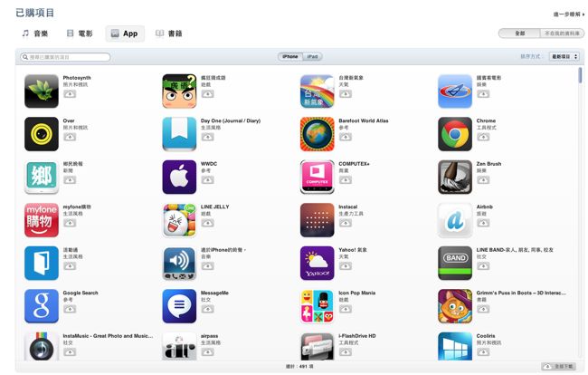Open the Barefoot World Atlas icon
This screenshot has width=588, height=375.
[317, 134]
